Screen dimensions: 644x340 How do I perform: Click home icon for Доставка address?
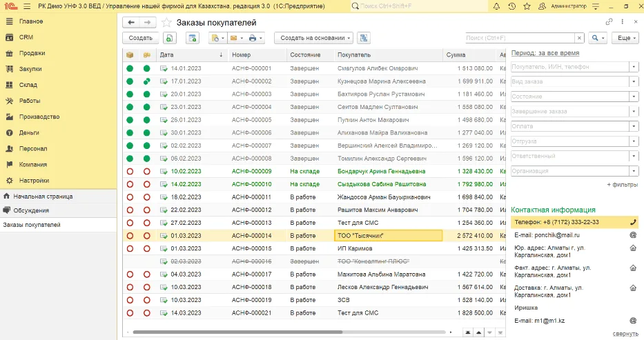point(633,288)
